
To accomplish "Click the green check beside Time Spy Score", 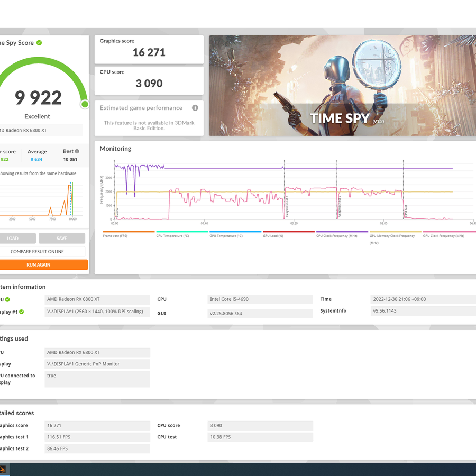I will click(x=39, y=43).
